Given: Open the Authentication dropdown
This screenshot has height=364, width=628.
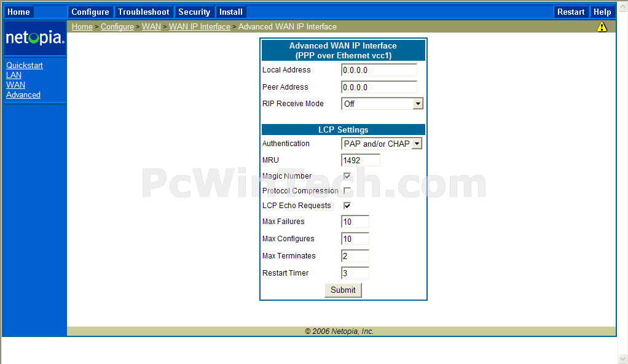Looking at the screenshot, I should pos(382,144).
